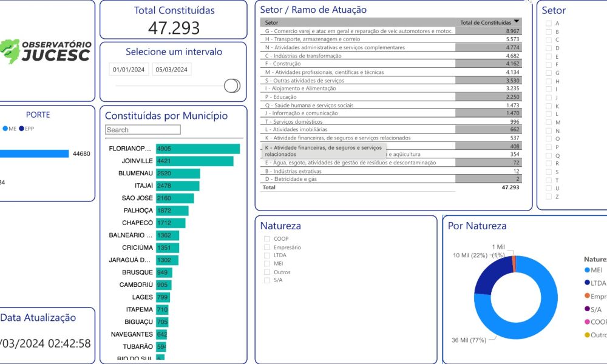
Task: Check the MEI box in the Natureza filter
Action: (267, 264)
